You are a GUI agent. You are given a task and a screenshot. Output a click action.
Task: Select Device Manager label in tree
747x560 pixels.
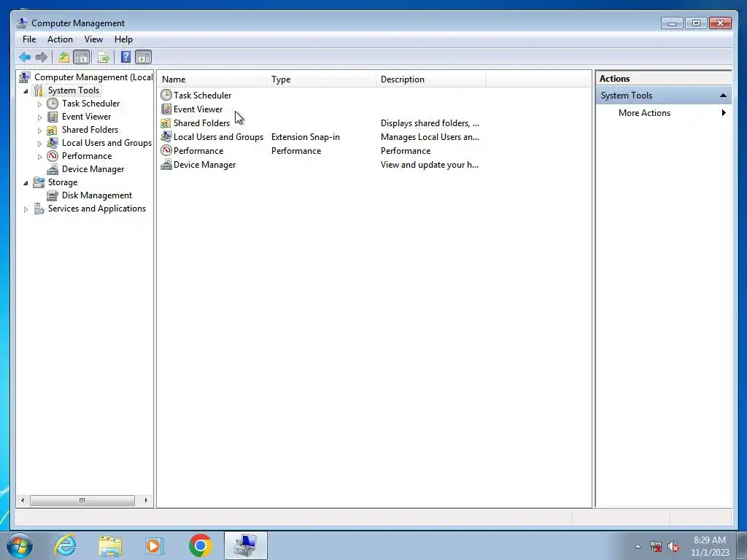pyautogui.click(x=93, y=169)
